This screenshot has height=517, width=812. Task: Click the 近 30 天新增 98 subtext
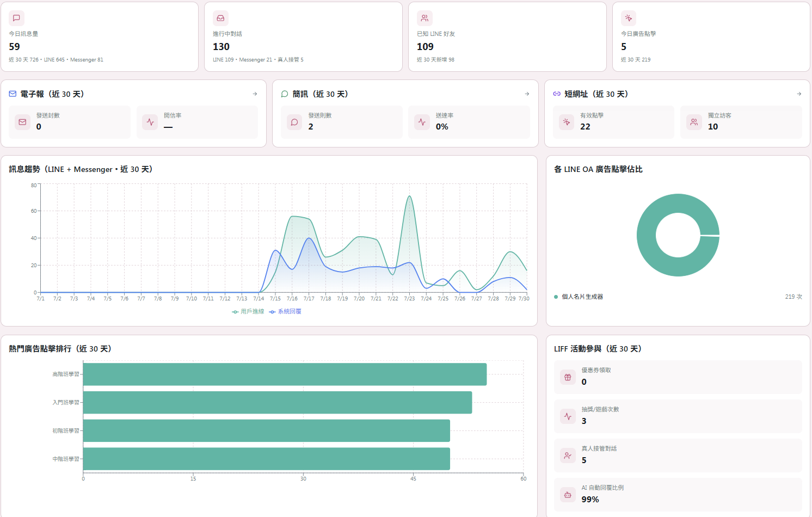click(x=435, y=60)
